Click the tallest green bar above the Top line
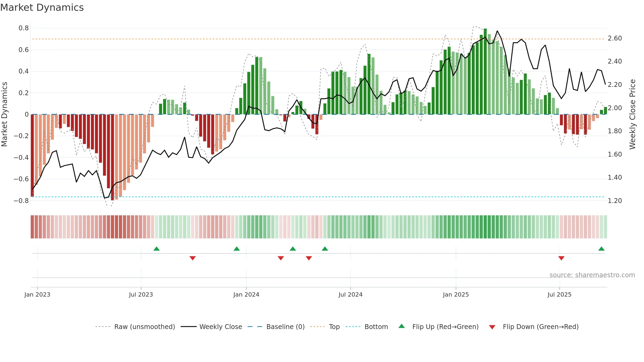Image resolution: width=644 pixels, height=362 pixels. [x=485, y=71]
